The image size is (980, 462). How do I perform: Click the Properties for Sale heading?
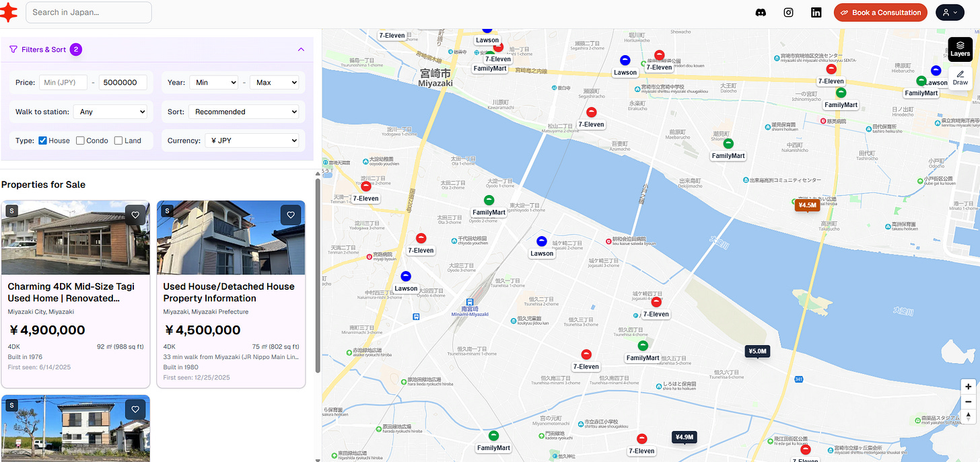[x=43, y=184]
